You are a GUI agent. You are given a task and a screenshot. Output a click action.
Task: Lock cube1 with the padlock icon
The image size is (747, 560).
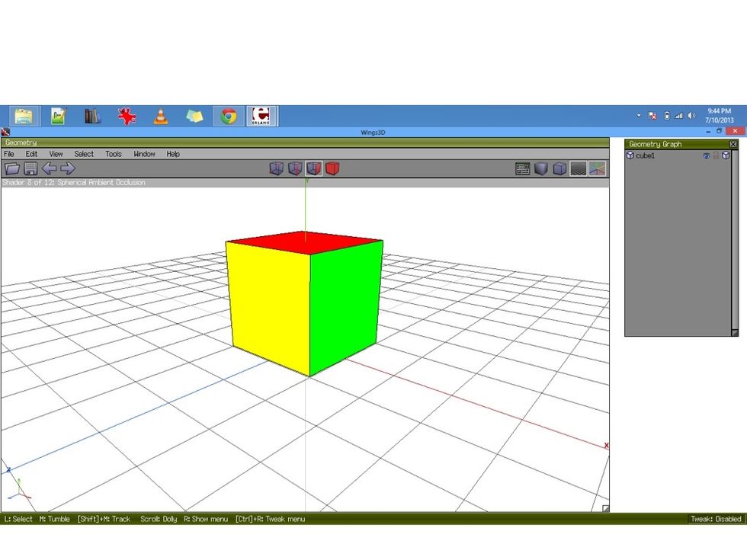(716, 155)
